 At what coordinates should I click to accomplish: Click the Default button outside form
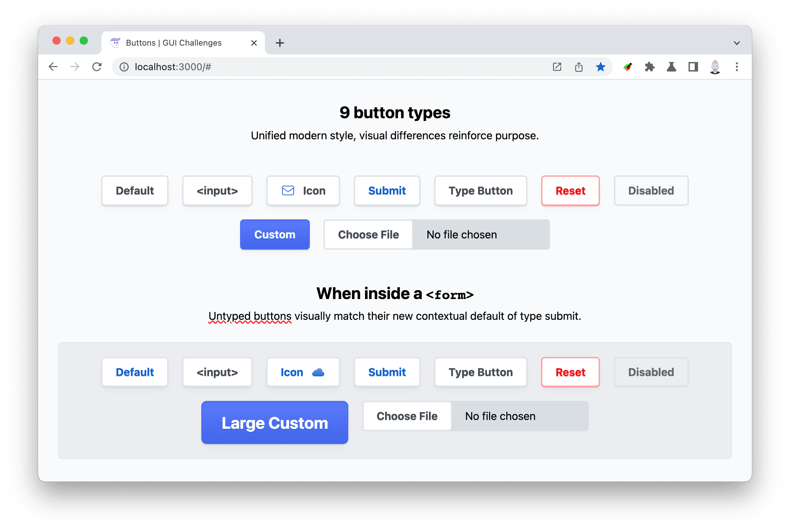pos(135,190)
